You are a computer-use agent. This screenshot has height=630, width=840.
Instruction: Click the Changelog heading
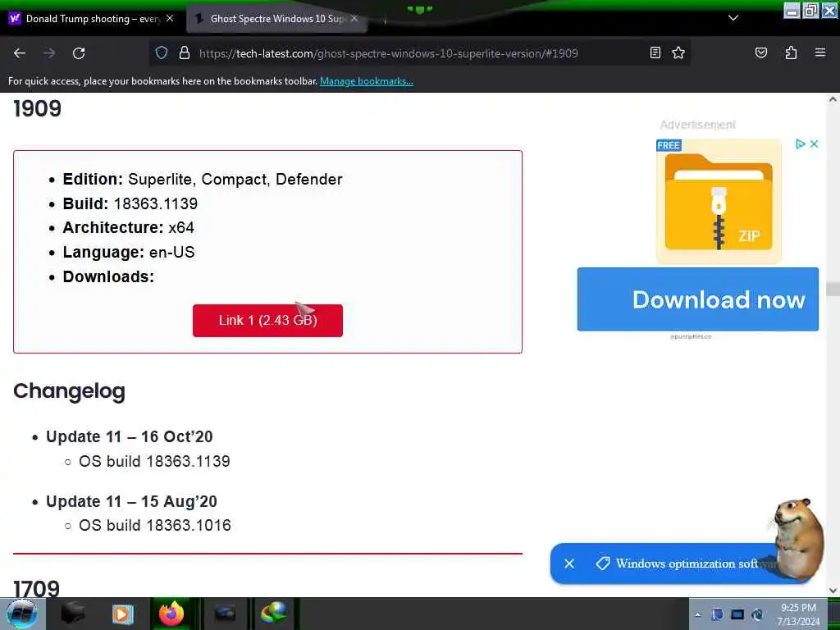click(69, 391)
